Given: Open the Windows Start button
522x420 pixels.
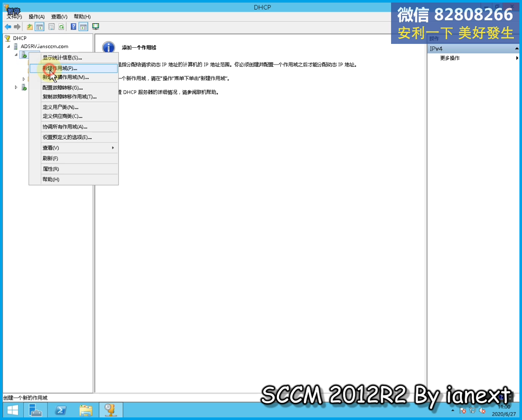Looking at the screenshot, I should click(x=12, y=410).
